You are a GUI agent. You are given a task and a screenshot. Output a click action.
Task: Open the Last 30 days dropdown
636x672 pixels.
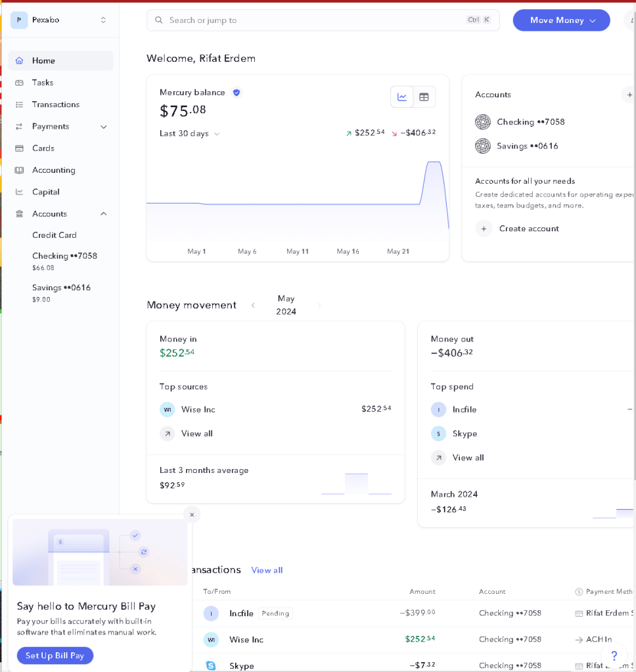(189, 133)
